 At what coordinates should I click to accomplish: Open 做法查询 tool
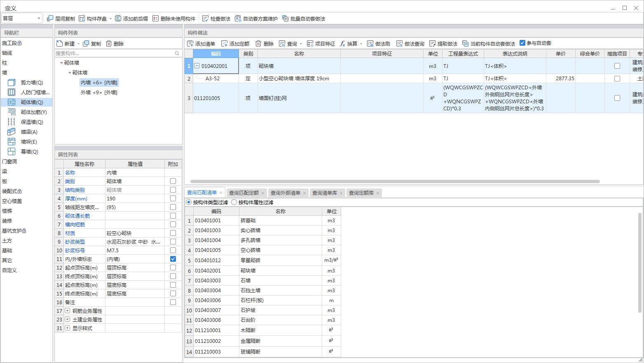point(410,44)
